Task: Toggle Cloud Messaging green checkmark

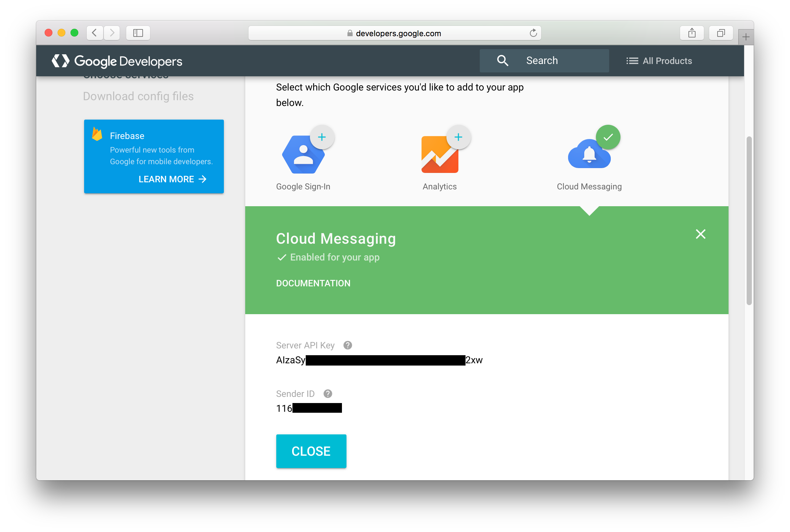Action: (x=608, y=137)
